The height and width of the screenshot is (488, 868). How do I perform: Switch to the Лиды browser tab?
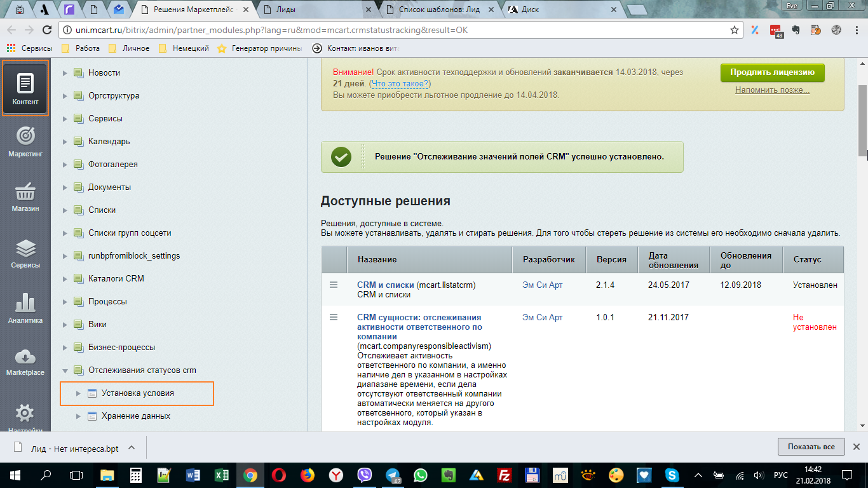coord(318,10)
